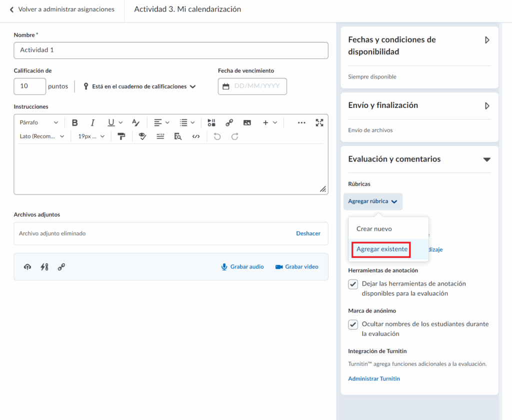Open the HTML source code editor

pyautogui.click(x=196, y=136)
